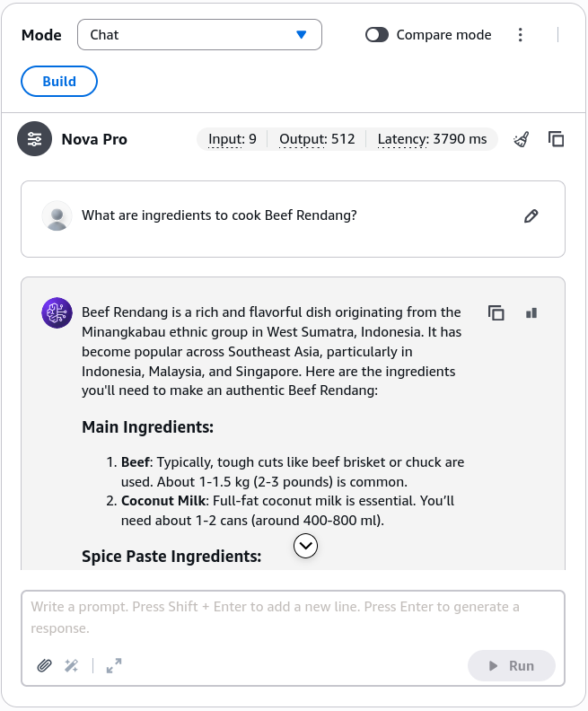Clear chat with the broom icon
This screenshot has width=588, height=711.
click(x=522, y=139)
